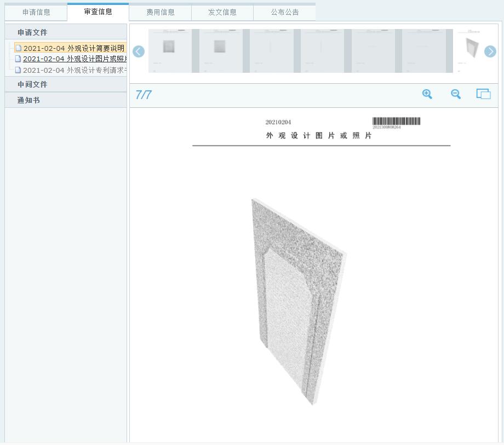
Task: Expand the 通知书 section
Action: click(28, 100)
